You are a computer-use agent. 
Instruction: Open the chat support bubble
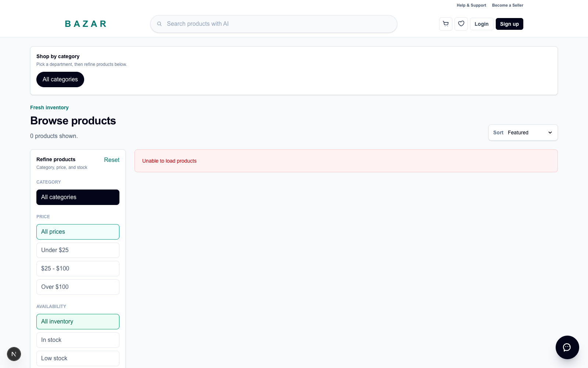click(x=567, y=347)
